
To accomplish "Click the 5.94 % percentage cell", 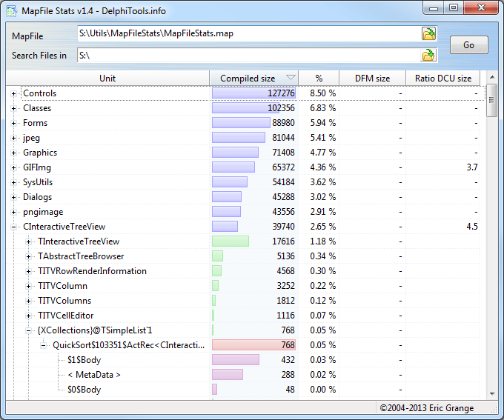I will (x=322, y=123).
